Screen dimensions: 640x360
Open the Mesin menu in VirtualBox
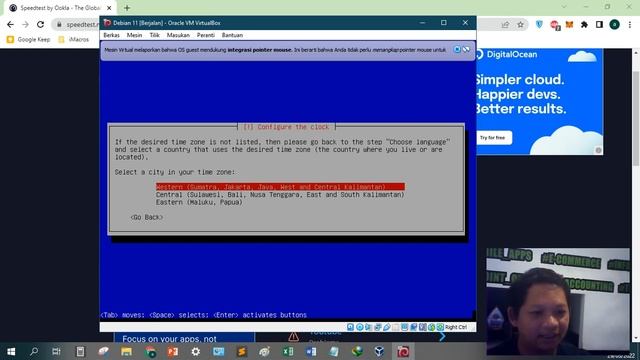(x=134, y=35)
